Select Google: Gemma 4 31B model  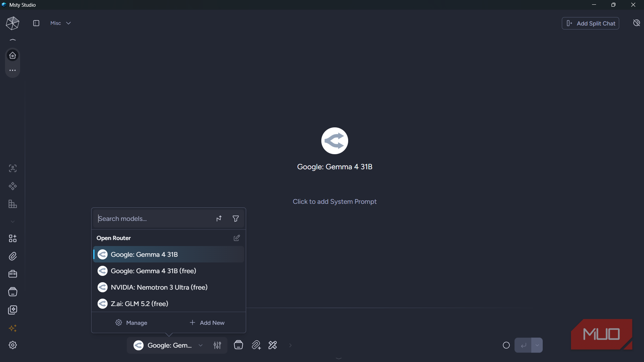tap(169, 254)
